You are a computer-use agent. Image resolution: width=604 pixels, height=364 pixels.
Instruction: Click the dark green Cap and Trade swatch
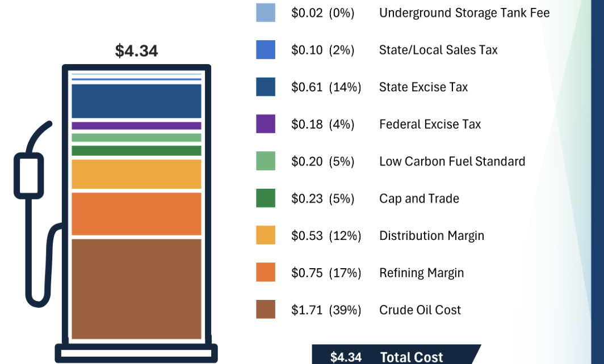pyautogui.click(x=266, y=198)
